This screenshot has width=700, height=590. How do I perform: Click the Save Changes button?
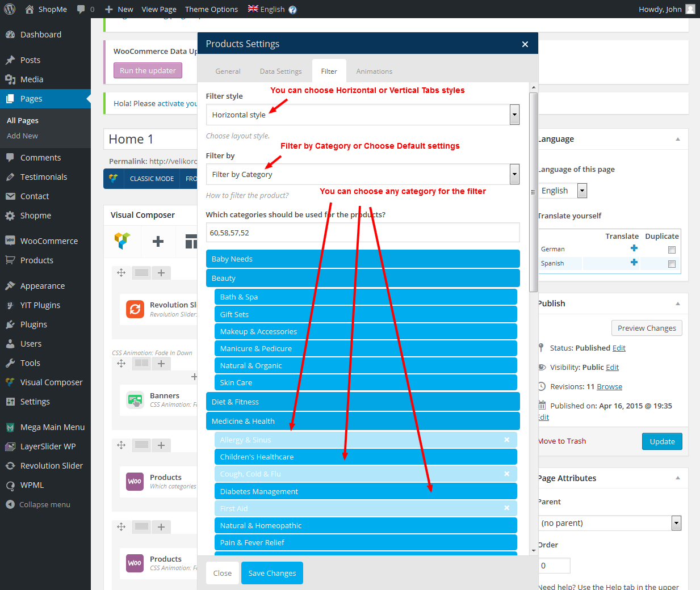tap(272, 573)
